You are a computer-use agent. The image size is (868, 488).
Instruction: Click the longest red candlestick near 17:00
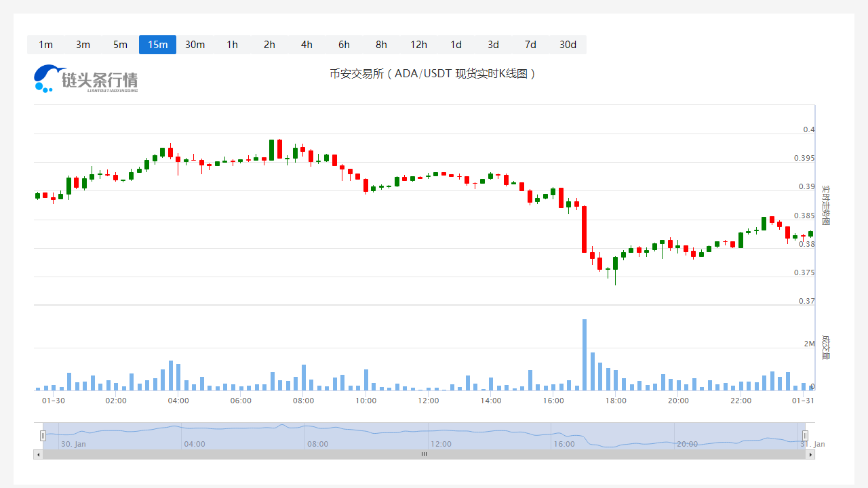[x=585, y=229]
